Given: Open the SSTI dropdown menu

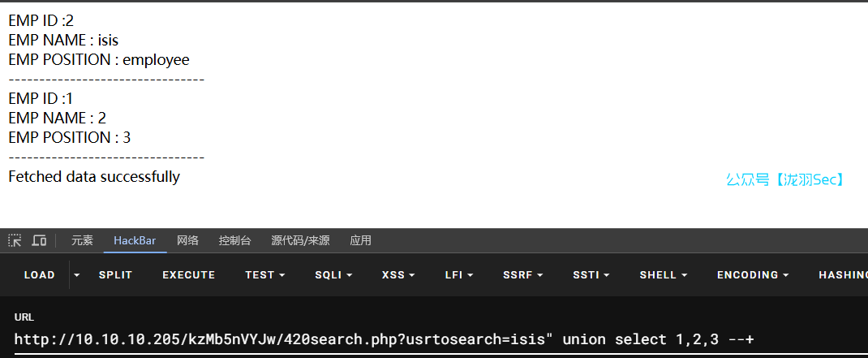Looking at the screenshot, I should point(591,275).
